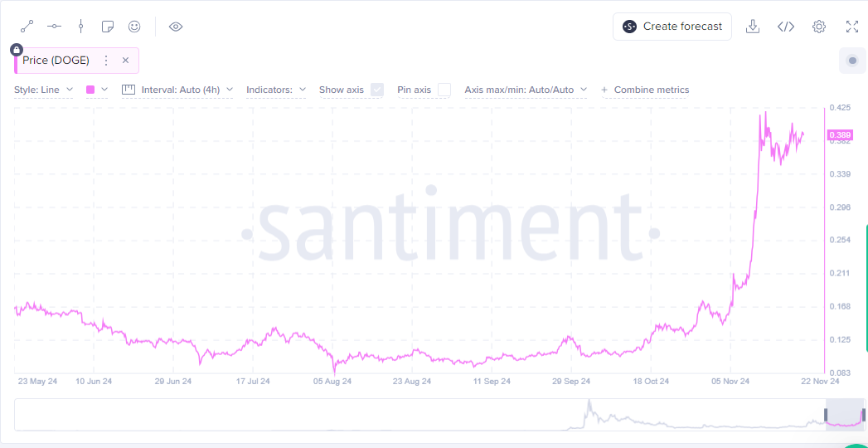Add an emoji sticker to chart
The image size is (868, 448).
pos(134,26)
